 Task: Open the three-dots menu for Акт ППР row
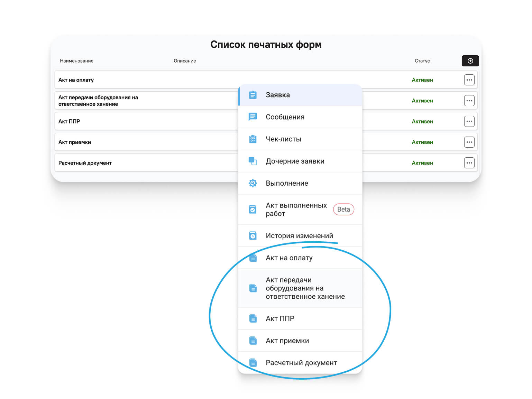pos(469,121)
